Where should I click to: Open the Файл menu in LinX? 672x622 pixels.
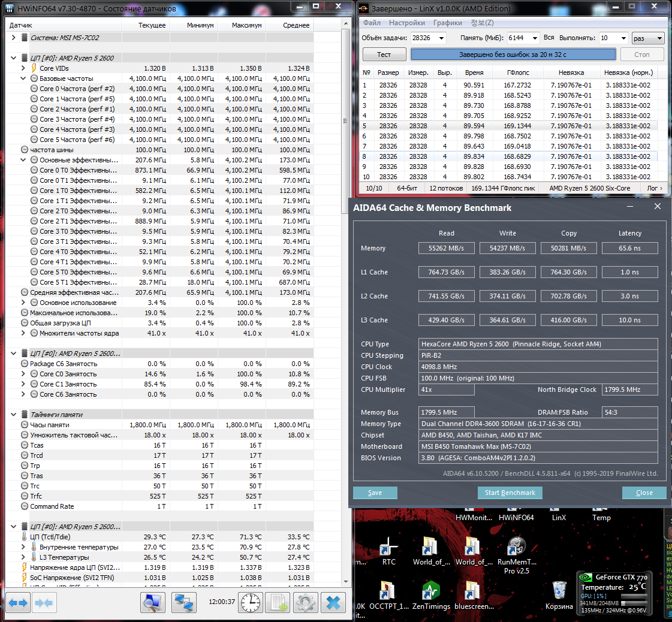click(372, 23)
